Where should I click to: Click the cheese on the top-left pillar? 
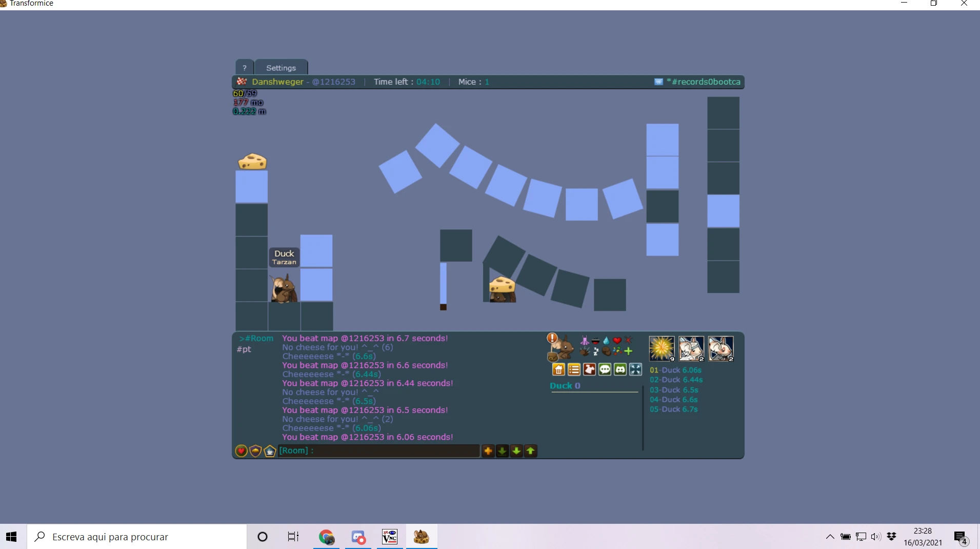point(252,162)
